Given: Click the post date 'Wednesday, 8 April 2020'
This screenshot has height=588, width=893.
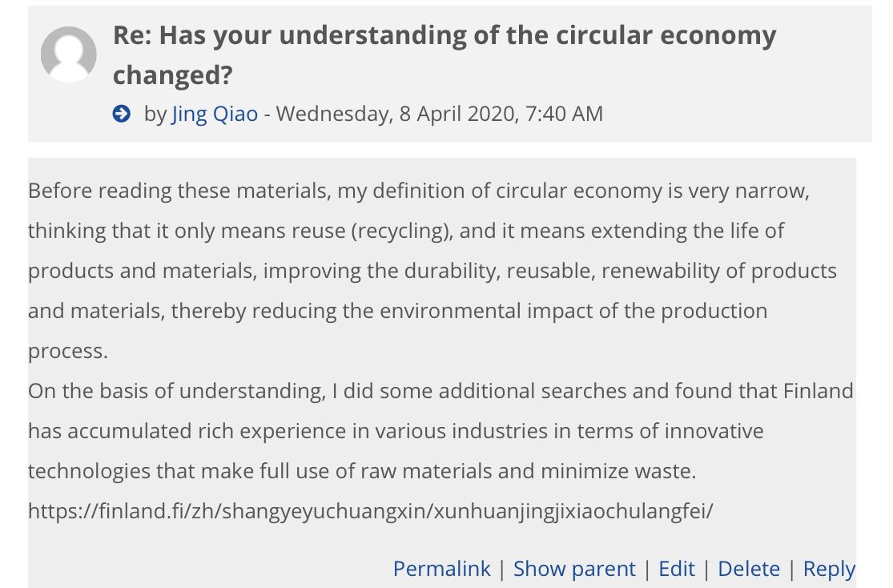Looking at the screenshot, I should (396, 114).
